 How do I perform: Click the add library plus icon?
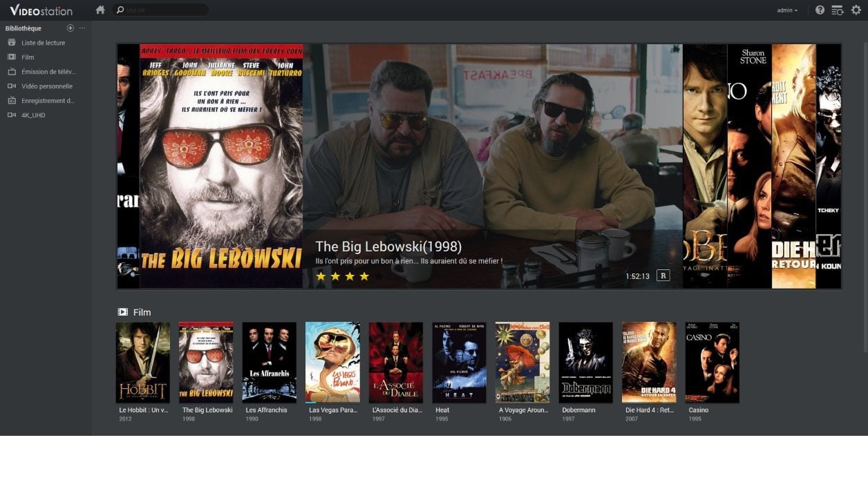(70, 28)
